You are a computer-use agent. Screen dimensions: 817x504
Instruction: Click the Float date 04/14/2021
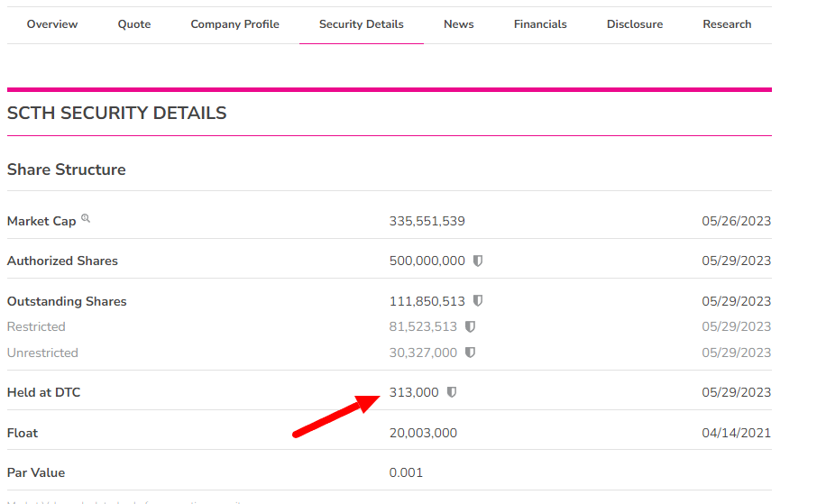coord(736,433)
